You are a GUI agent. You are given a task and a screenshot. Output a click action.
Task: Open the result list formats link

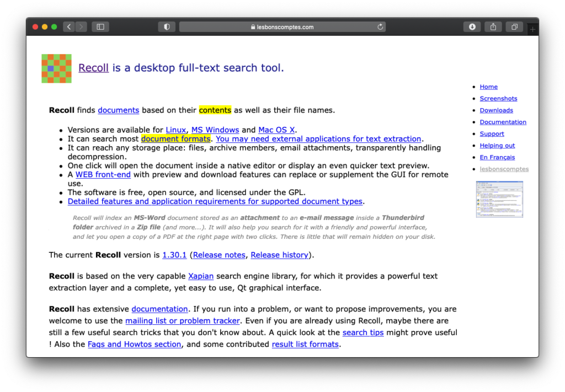[x=305, y=345]
